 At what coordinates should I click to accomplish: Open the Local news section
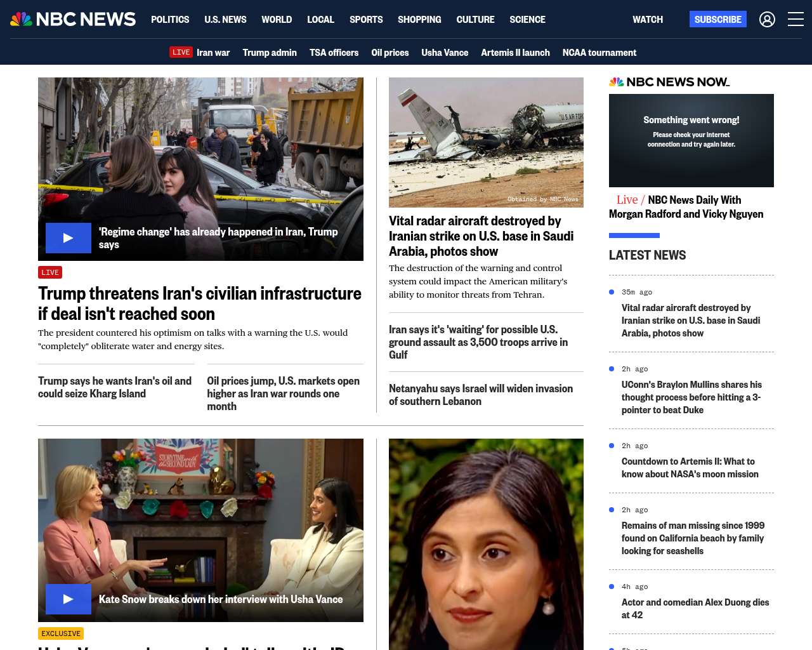click(x=320, y=20)
